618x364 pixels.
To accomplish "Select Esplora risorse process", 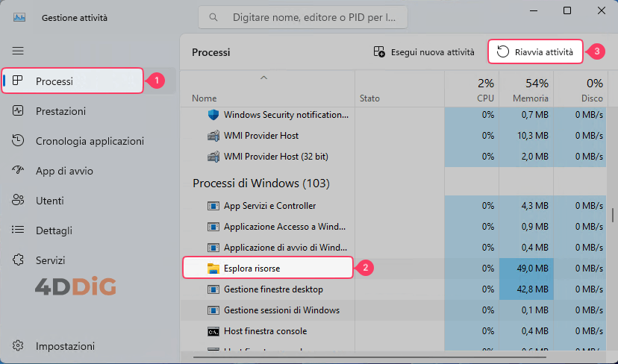I will (x=393, y=269).
